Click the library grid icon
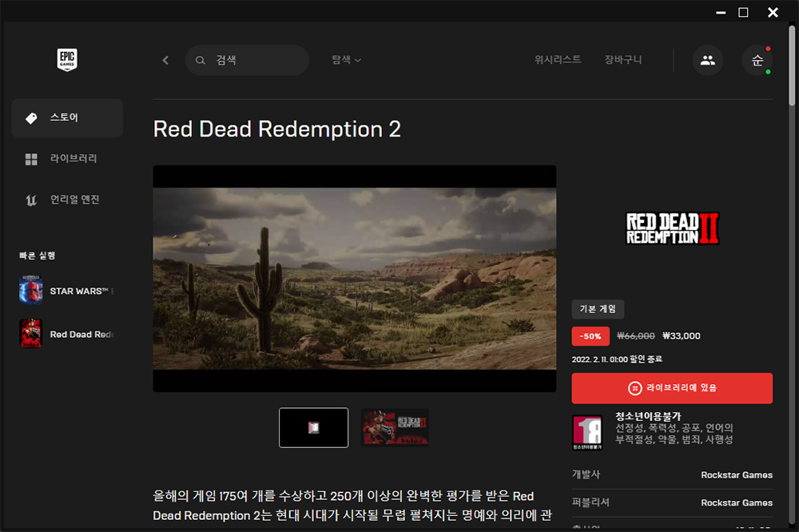Screen dimensions: 799x532 (x=32, y=159)
